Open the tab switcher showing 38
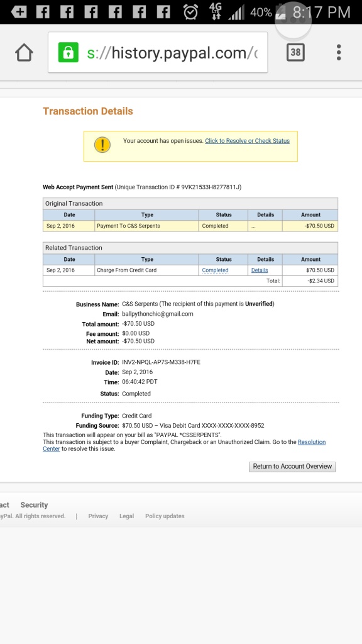The image size is (362, 644). click(x=295, y=52)
